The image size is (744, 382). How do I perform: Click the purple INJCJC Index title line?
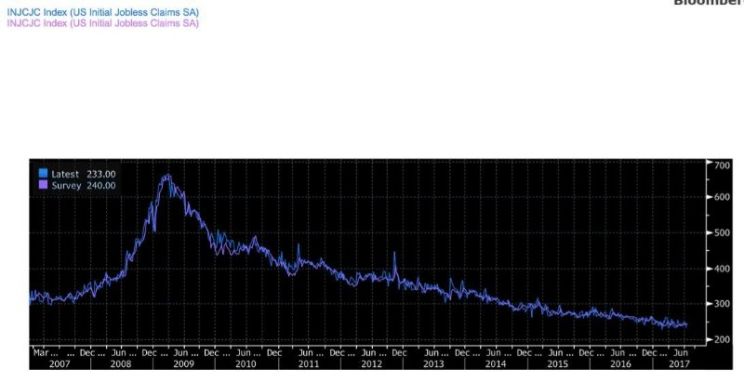pos(102,23)
